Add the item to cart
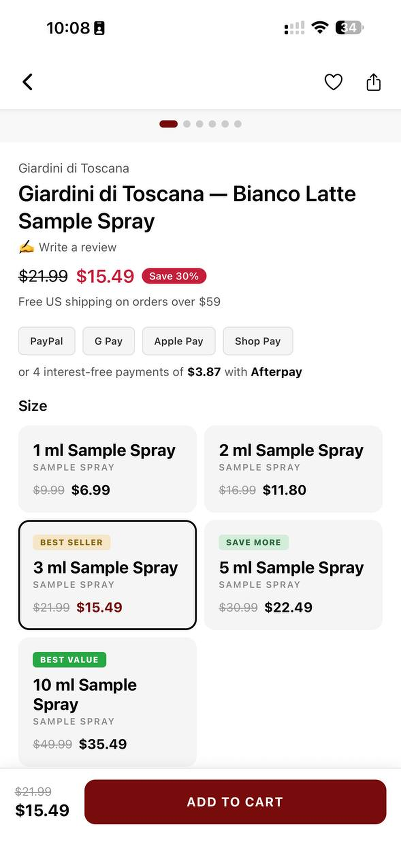This screenshot has height=868, width=401. (x=235, y=802)
